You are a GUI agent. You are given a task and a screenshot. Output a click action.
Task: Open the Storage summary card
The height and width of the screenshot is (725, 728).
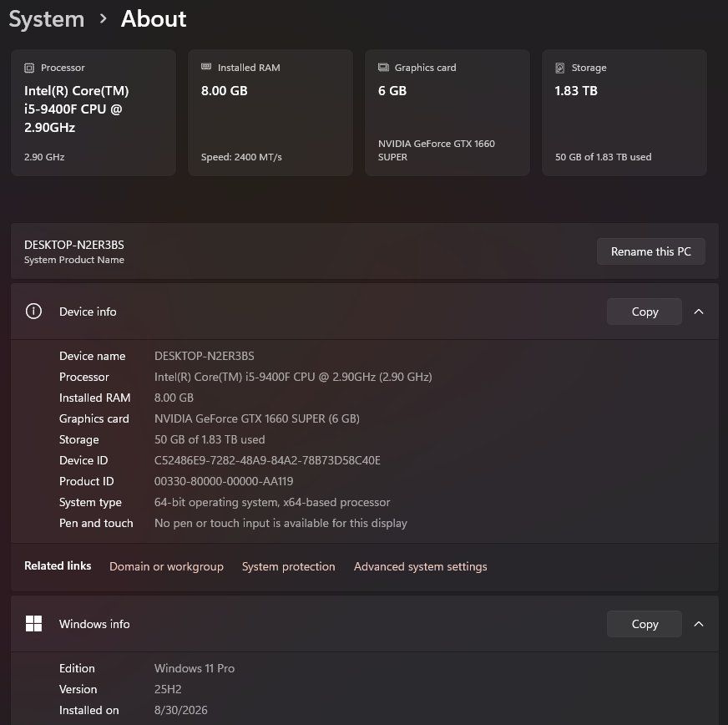pos(624,113)
